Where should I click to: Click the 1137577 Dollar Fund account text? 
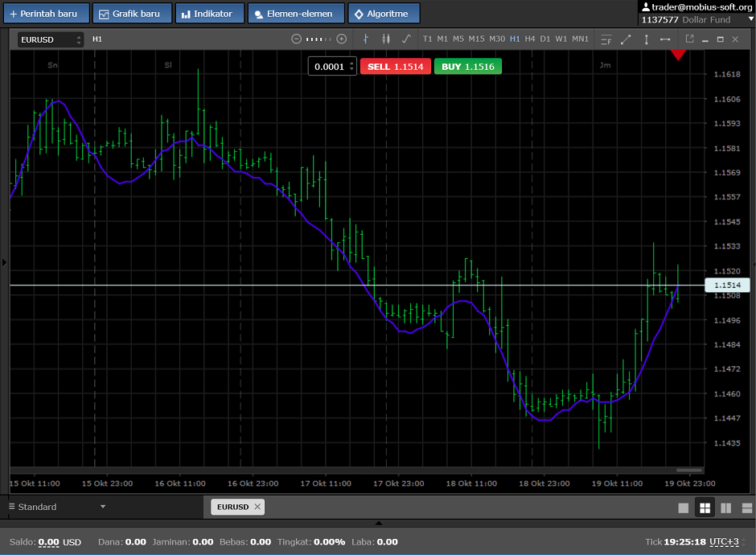pos(685,20)
